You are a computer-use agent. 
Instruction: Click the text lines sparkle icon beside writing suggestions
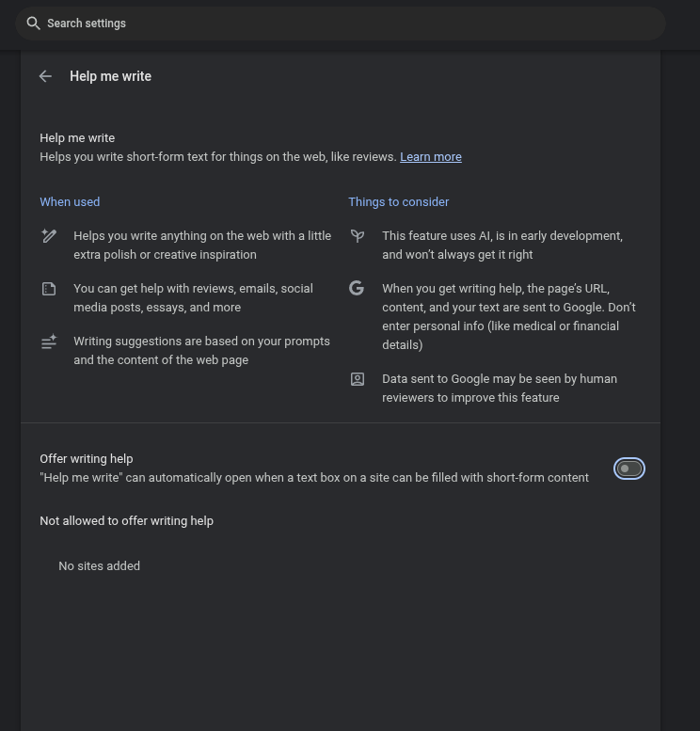click(x=49, y=342)
